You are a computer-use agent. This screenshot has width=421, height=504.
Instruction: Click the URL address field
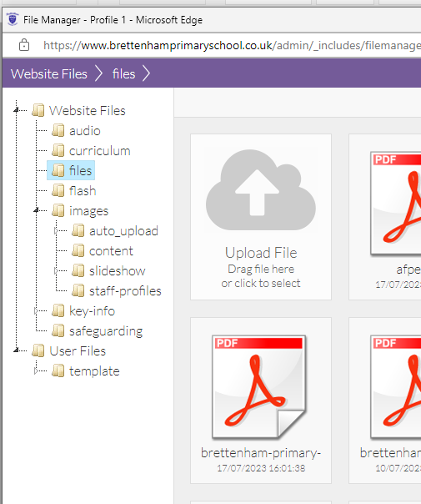click(232, 45)
